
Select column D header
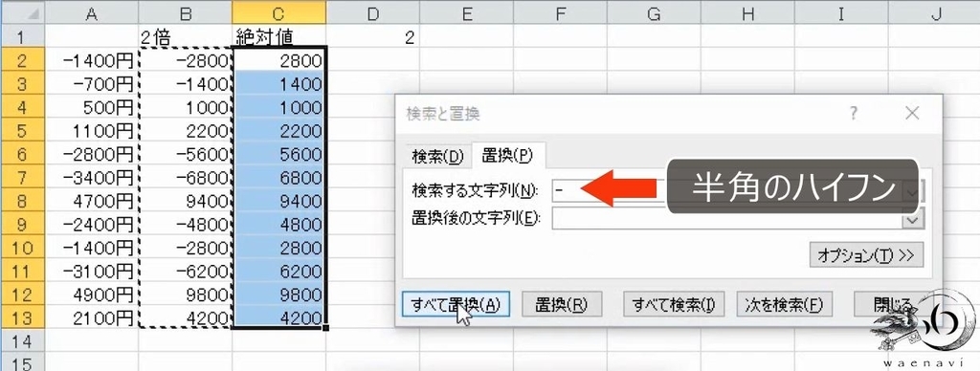[x=372, y=13]
